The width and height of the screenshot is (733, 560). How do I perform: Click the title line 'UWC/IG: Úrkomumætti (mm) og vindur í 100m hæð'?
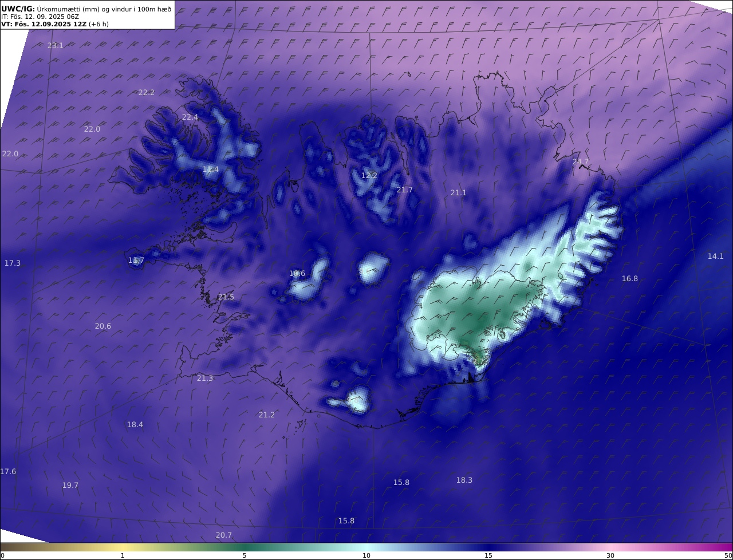pos(86,9)
